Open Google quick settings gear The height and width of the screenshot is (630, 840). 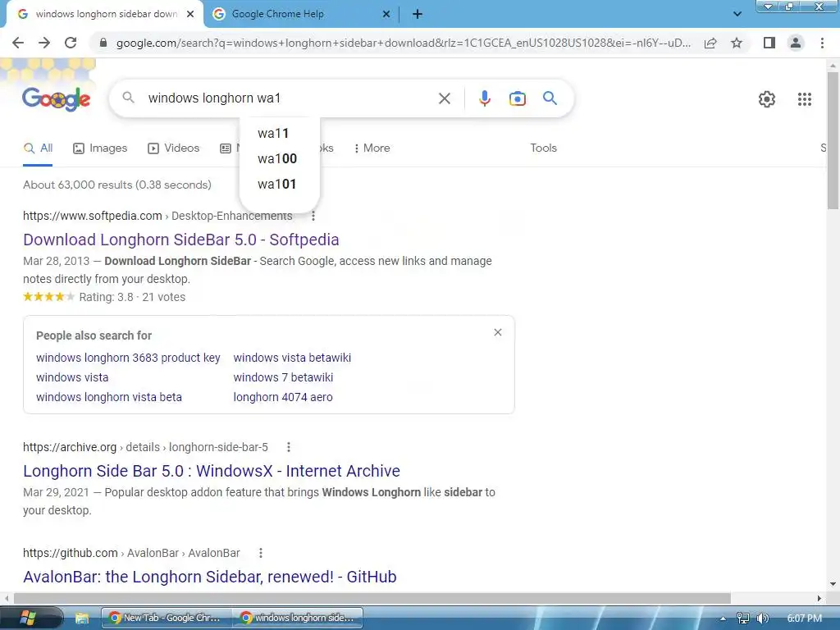[767, 99]
